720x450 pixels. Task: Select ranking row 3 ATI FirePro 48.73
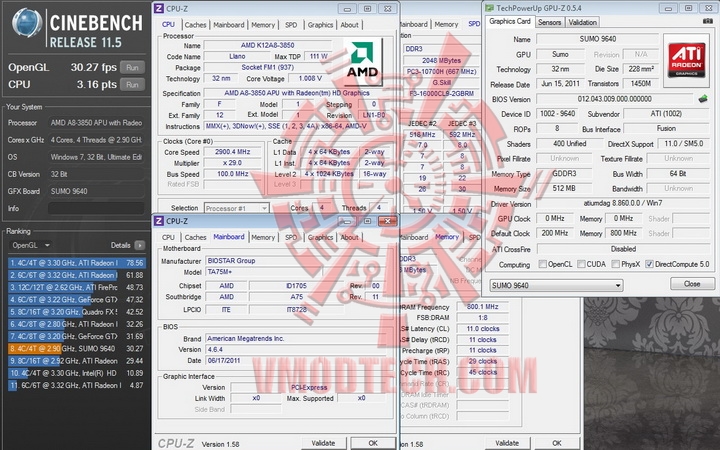[76, 287]
